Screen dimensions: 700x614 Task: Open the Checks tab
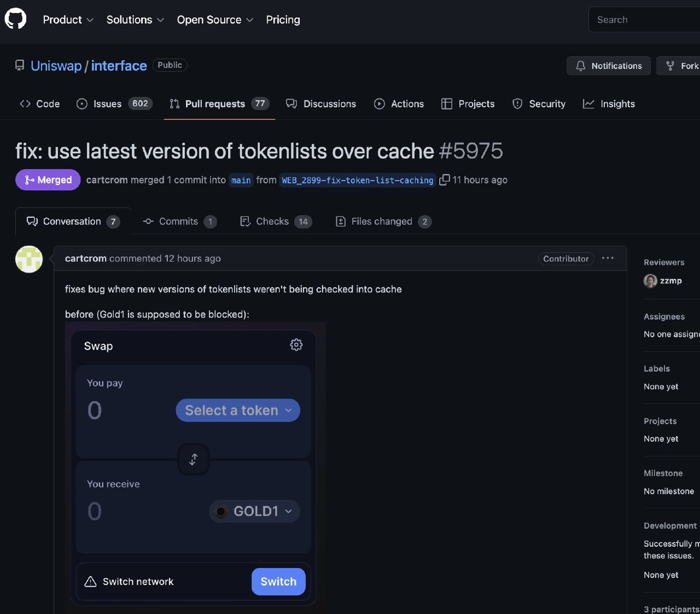(x=276, y=221)
